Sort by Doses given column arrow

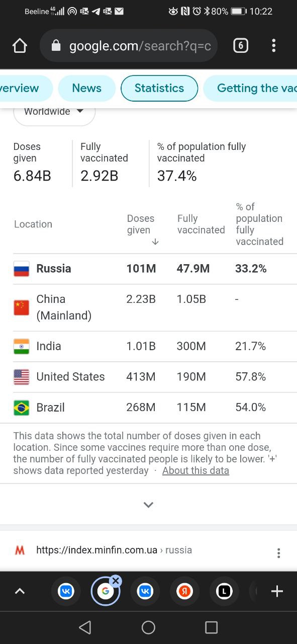click(x=155, y=242)
